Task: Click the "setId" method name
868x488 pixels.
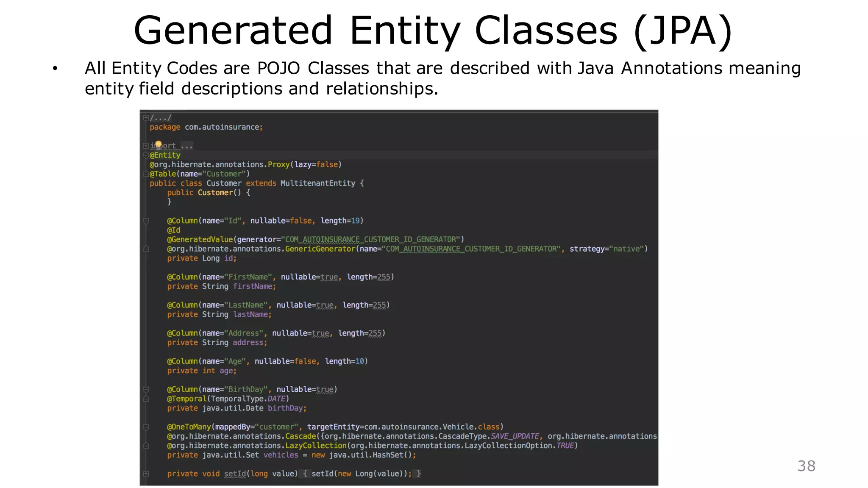Action: [235, 474]
